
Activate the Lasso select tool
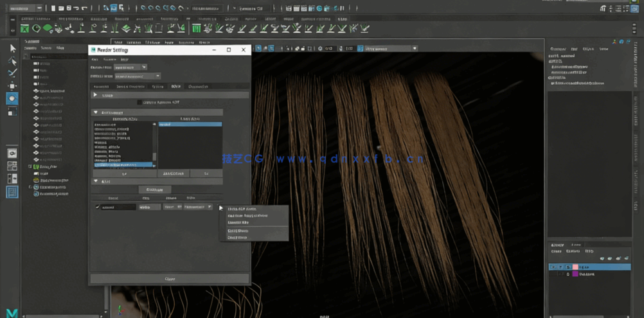12,61
